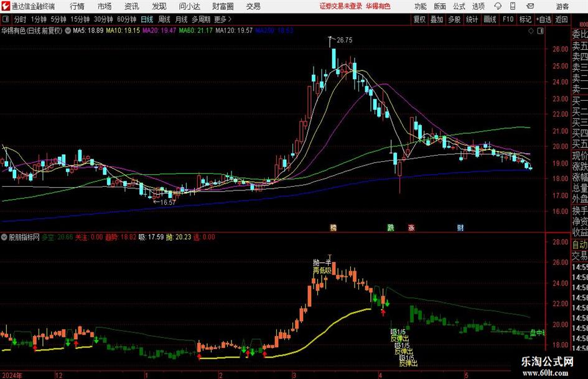
Task: Switch to 分时 intraday view
Action: click(21, 19)
